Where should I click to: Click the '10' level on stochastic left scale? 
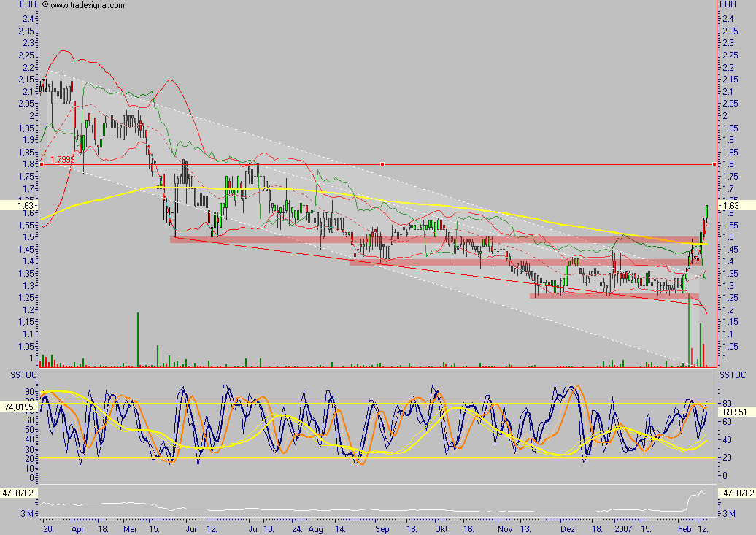click(x=29, y=469)
